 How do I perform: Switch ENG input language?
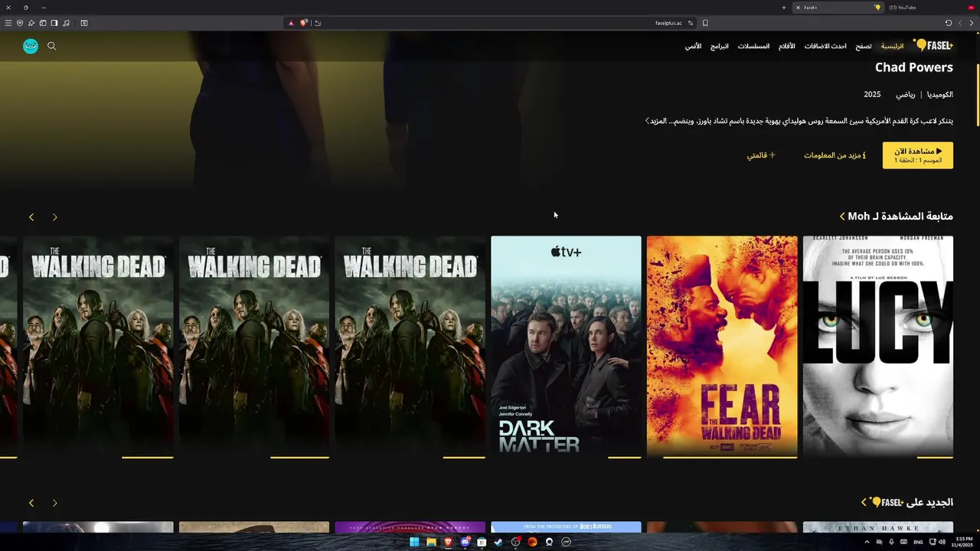coord(918,542)
